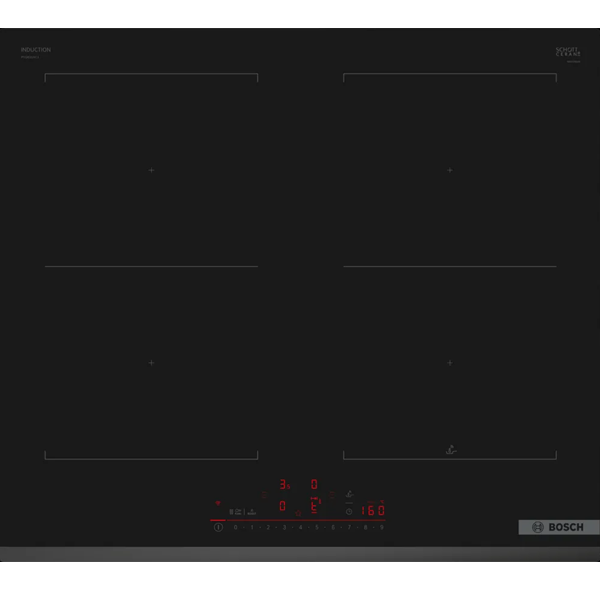Screen dimensions: 600x600
Task: Set power level to 9 on slider
Action: click(382, 526)
